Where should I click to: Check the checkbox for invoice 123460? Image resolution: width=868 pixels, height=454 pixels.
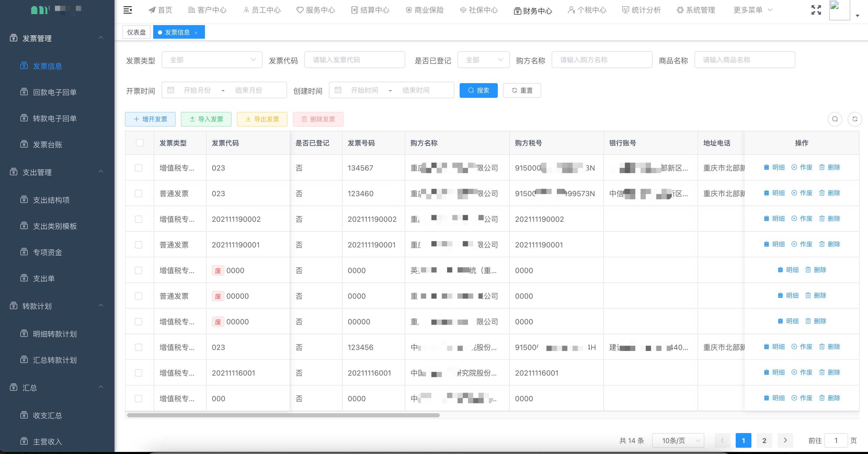point(139,194)
